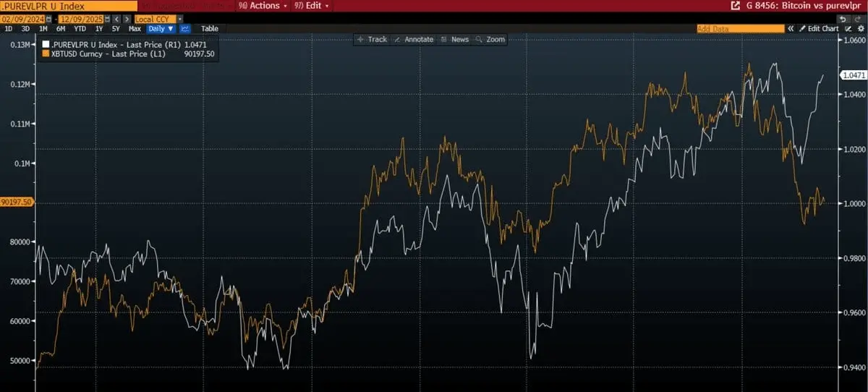Click the annotation pencil icon beside Edit Chart

[x=848, y=28]
